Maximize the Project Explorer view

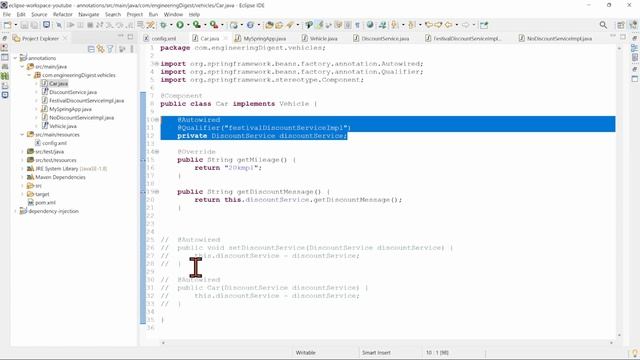pyautogui.click(x=130, y=36)
